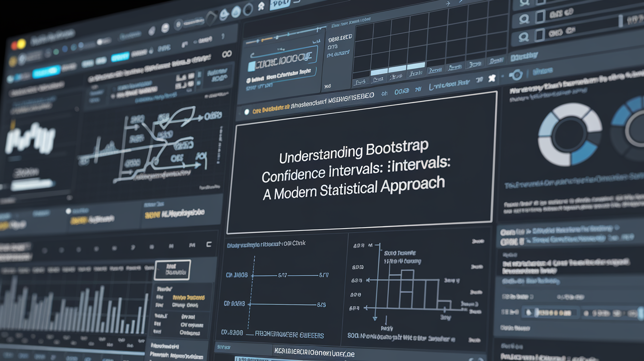The height and width of the screenshot is (361, 644).
Task: Click the yellow SON label in the left panel
Action: 153,214
